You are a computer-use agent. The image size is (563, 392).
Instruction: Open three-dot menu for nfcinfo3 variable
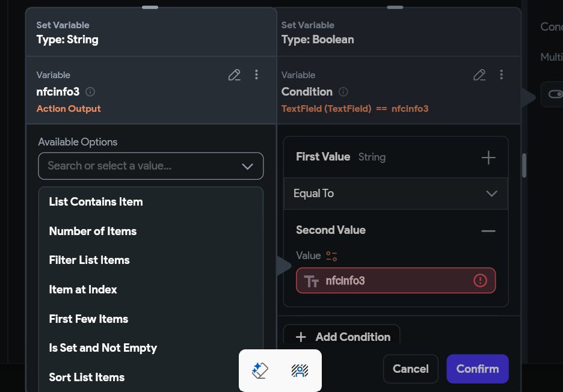tap(256, 75)
